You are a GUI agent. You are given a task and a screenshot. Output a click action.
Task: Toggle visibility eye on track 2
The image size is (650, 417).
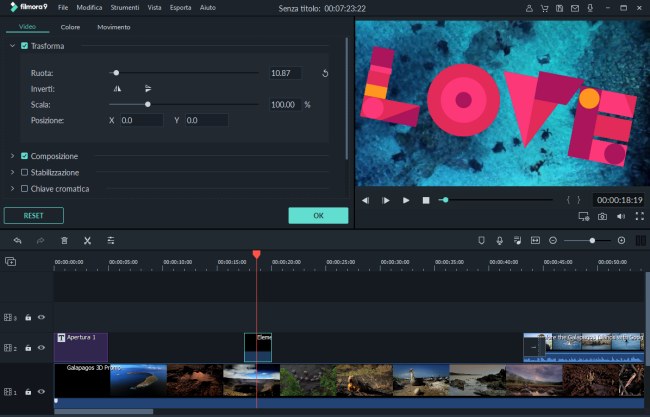tap(41, 348)
